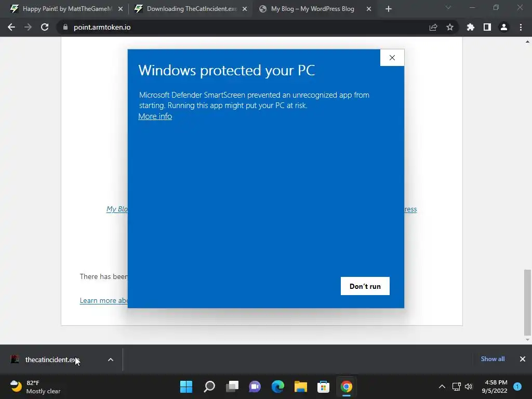
Task: Open File Explorer from taskbar
Action: pyautogui.click(x=301, y=387)
